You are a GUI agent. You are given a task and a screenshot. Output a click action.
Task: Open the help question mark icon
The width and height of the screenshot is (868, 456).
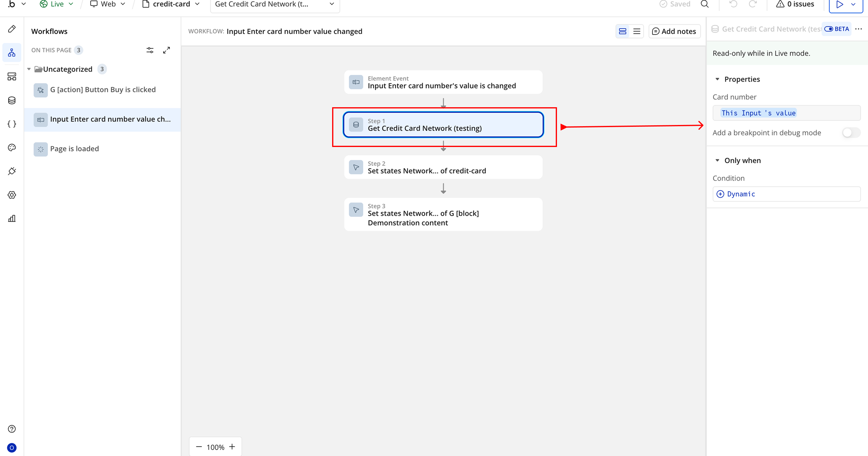(x=12, y=429)
